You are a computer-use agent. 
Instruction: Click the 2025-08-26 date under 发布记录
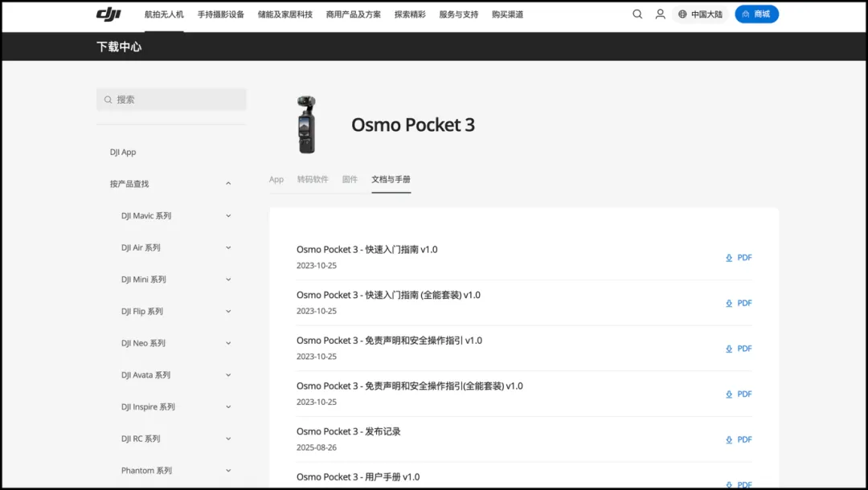coord(316,447)
